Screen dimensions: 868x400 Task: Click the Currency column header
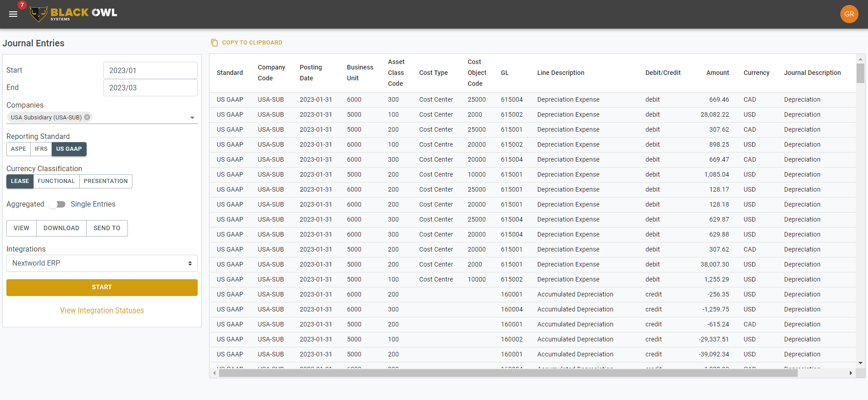(x=756, y=73)
